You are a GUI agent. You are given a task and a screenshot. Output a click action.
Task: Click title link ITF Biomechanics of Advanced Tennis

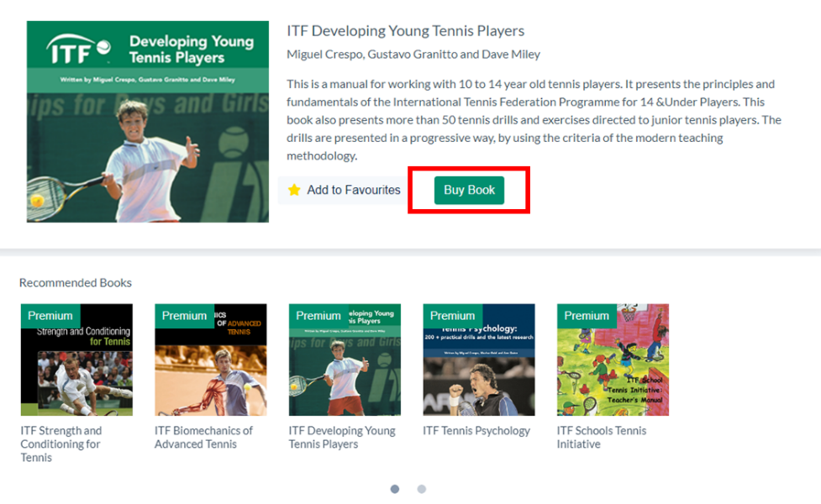203,437
